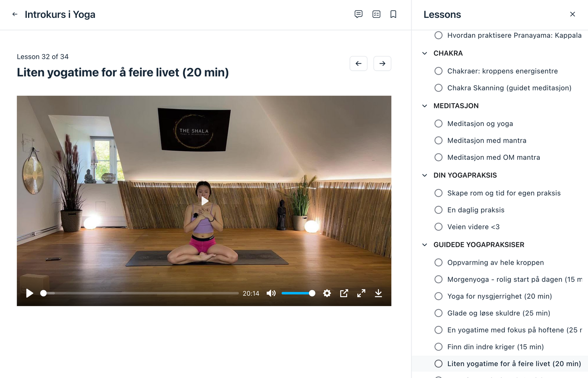
Task: Select lesson Yoga for nysgjerrighet (20 min)
Action: [499, 296]
